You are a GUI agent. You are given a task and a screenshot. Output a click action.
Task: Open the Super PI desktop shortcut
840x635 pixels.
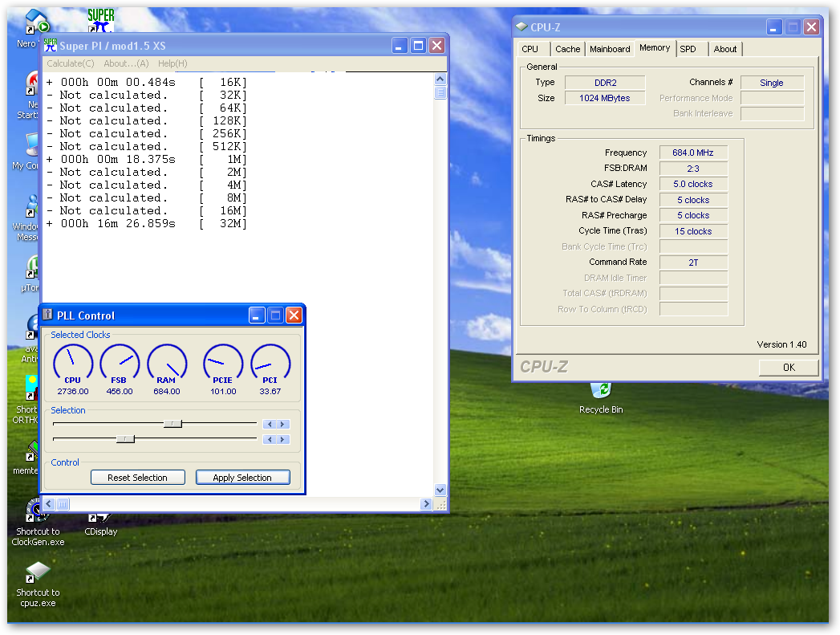[101, 20]
